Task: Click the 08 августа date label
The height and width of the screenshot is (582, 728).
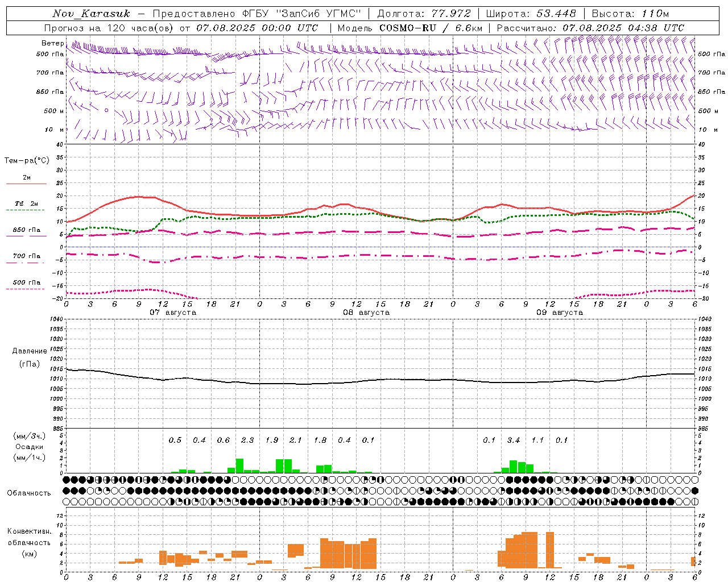Action: pos(366,313)
